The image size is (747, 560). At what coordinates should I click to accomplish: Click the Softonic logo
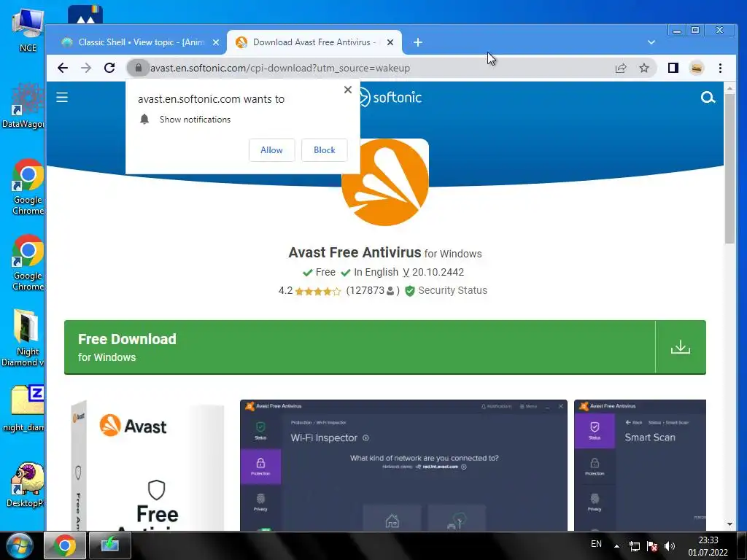click(390, 98)
